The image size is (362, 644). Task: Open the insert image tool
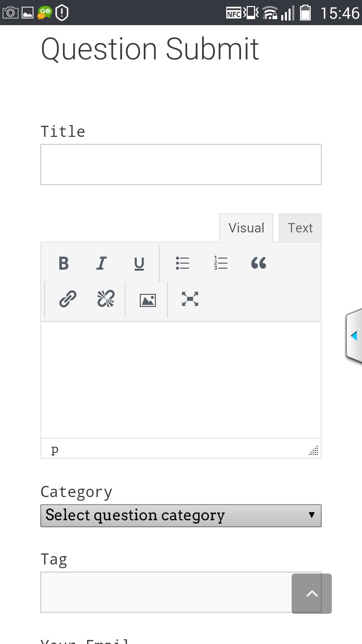point(148,300)
